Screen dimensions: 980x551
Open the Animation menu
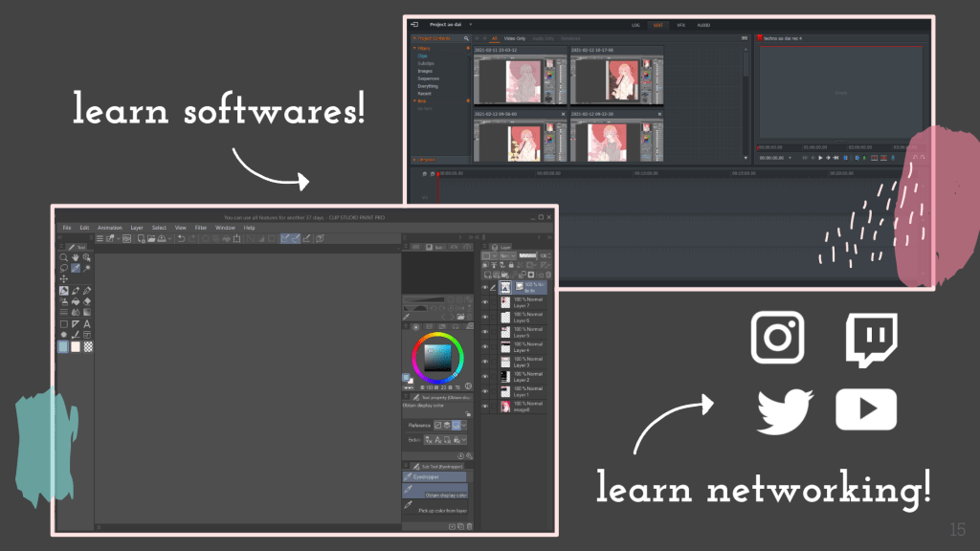pos(109,228)
